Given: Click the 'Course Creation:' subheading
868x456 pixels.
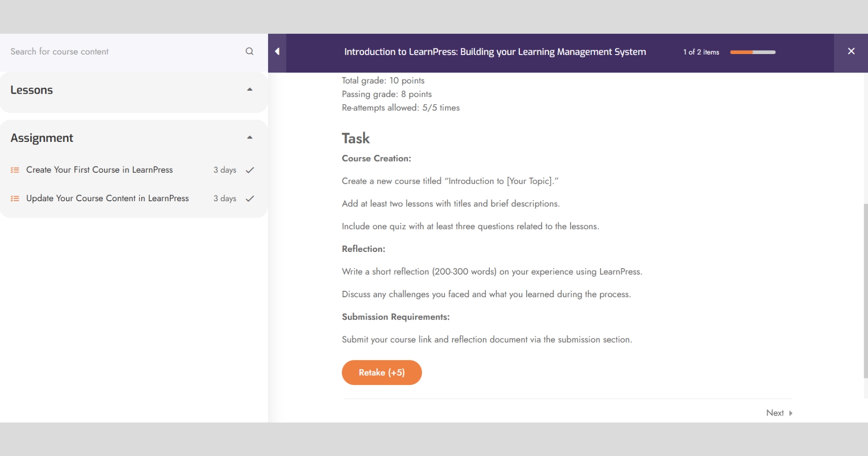Looking at the screenshot, I should pos(377,158).
